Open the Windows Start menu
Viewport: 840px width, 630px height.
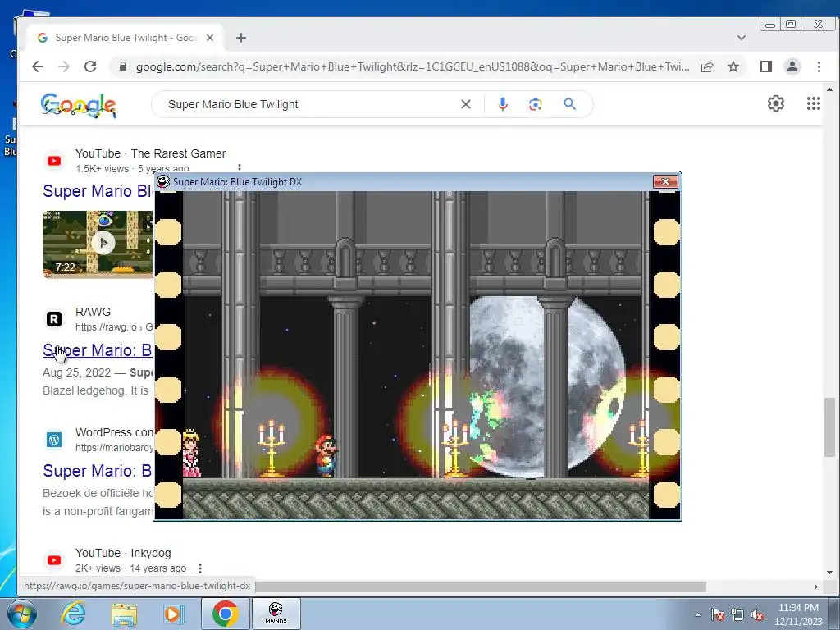(21, 614)
